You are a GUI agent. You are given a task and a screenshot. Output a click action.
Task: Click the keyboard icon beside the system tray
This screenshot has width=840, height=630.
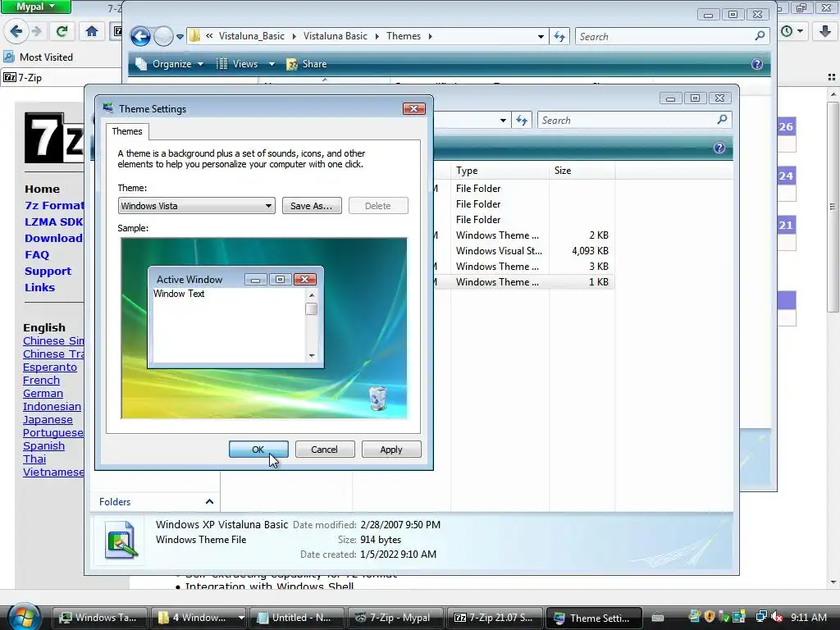(x=658, y=618)
